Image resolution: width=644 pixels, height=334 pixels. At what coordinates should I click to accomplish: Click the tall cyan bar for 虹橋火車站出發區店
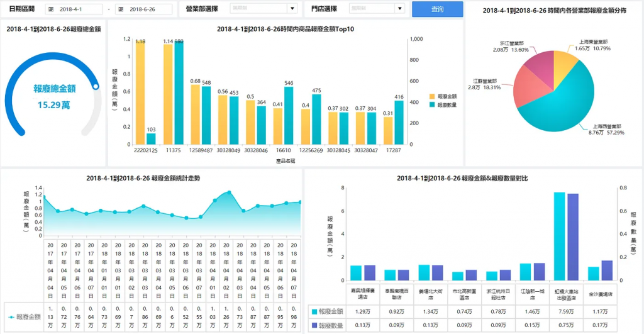point(559,237)
